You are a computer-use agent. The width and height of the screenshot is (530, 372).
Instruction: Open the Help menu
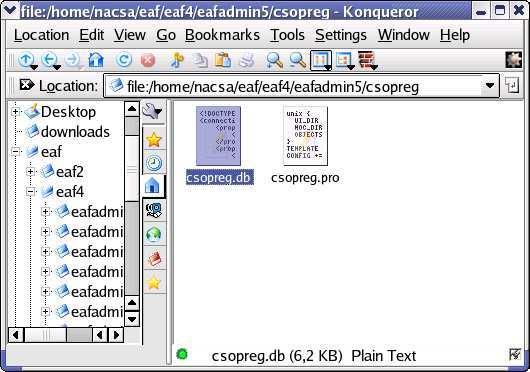(x=455, y=35)
